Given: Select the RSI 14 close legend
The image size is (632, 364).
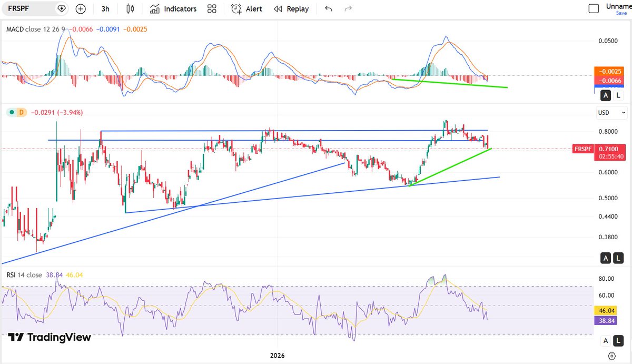Looking at the screenshot, I should 24,275.
